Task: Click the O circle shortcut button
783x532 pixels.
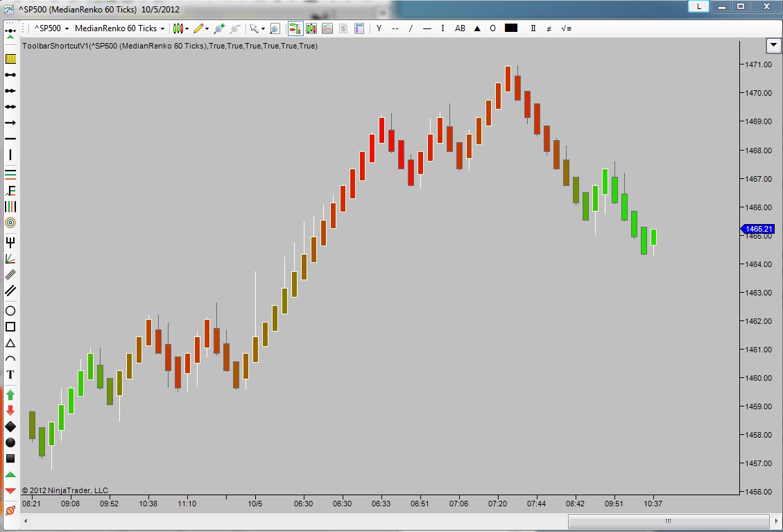Action: click(493, 28)
